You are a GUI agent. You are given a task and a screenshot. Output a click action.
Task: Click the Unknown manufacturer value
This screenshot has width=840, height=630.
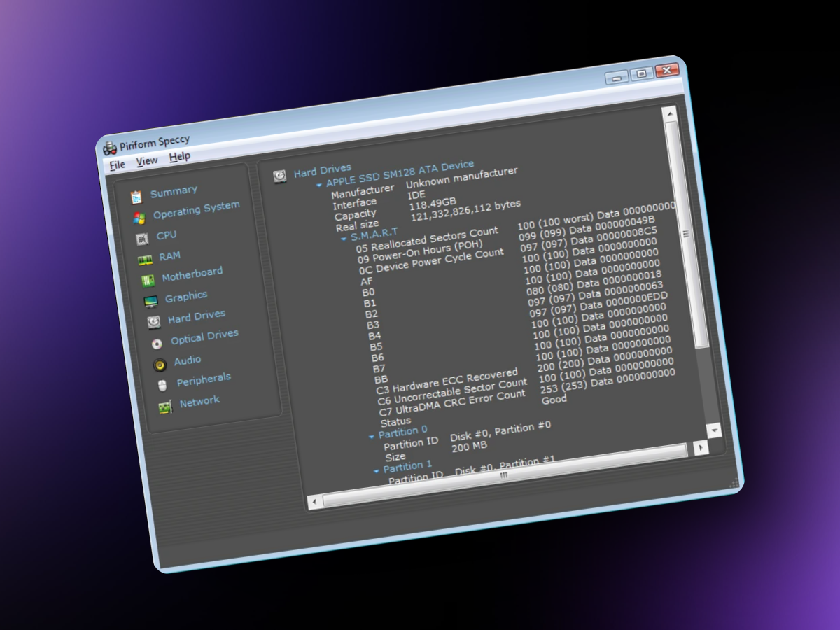(x=462, y=178)
